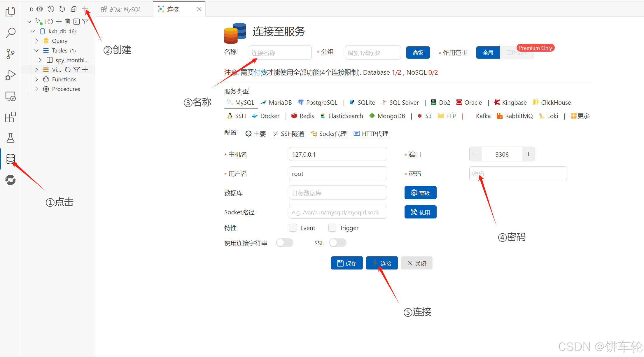Click the trash icon for the connection

[68, 21]
